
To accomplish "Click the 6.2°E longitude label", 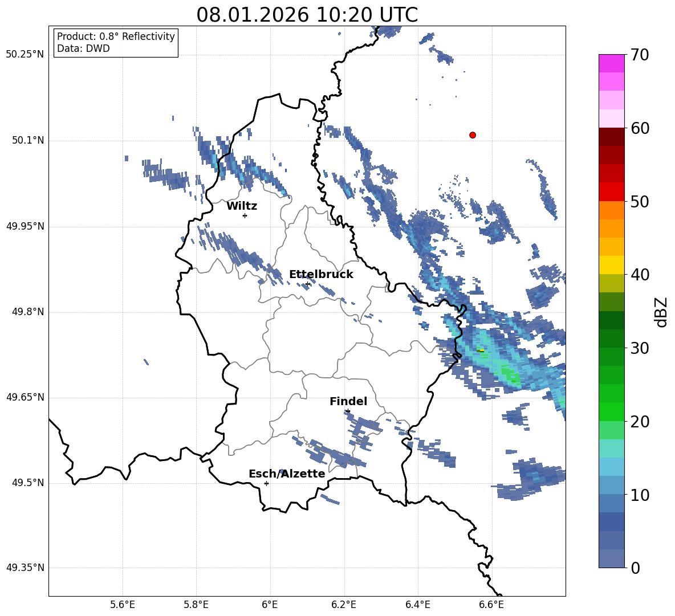I will 344,605.
